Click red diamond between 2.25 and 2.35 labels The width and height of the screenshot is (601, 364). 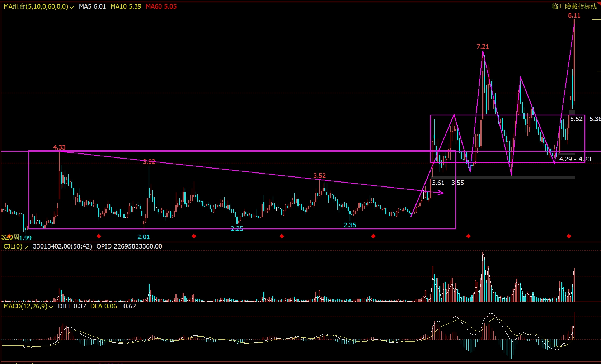(x=282, y=236)
